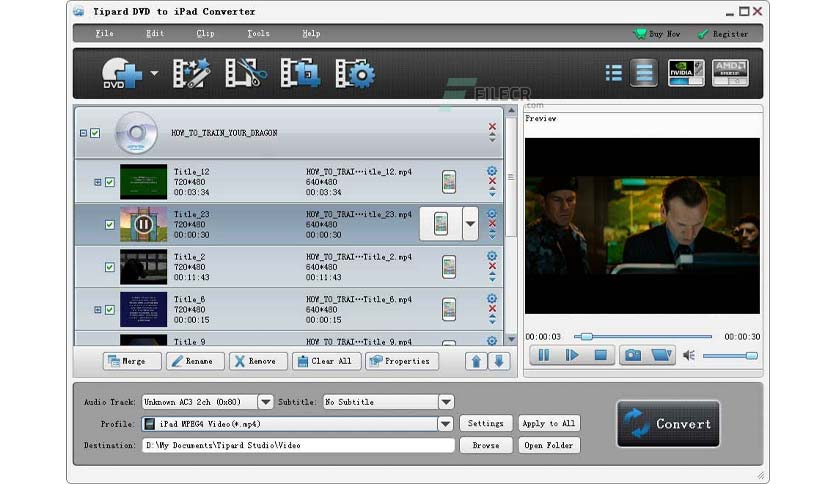Open settings gear for Title_12

[492, 171]
